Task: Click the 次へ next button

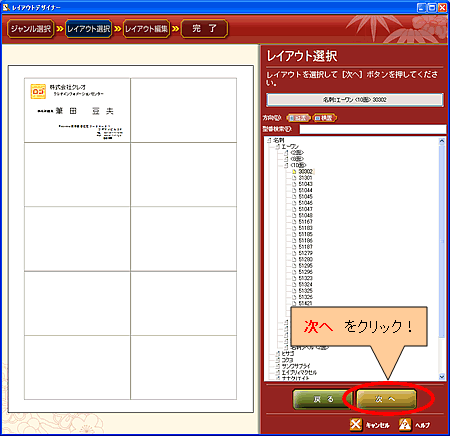Action: pos(386,399)
